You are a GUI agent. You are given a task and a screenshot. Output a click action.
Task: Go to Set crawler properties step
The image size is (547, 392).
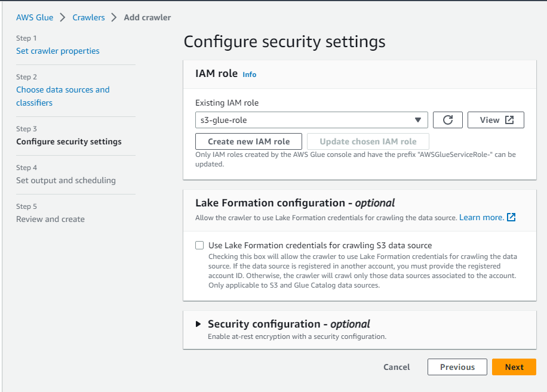coord(58,51)
